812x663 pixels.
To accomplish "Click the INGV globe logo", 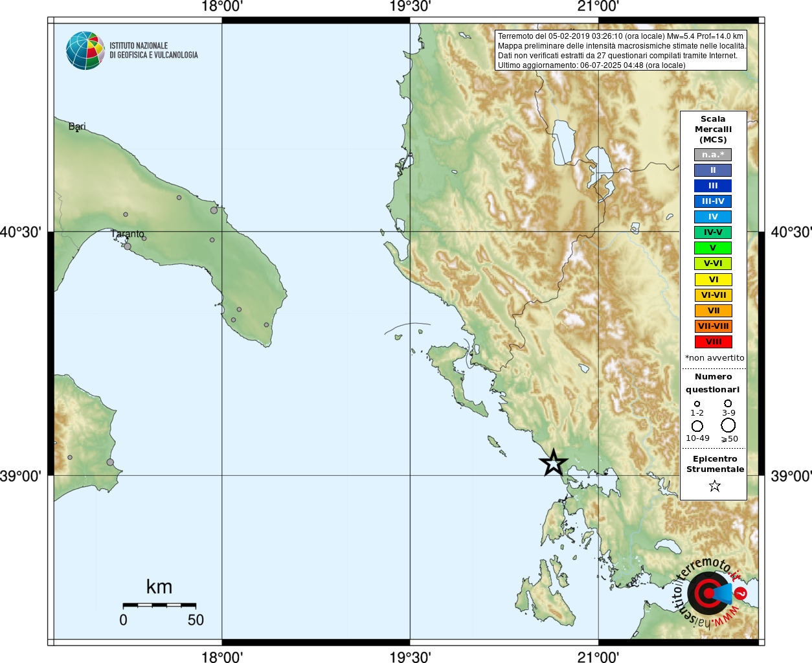I will 85,51.
